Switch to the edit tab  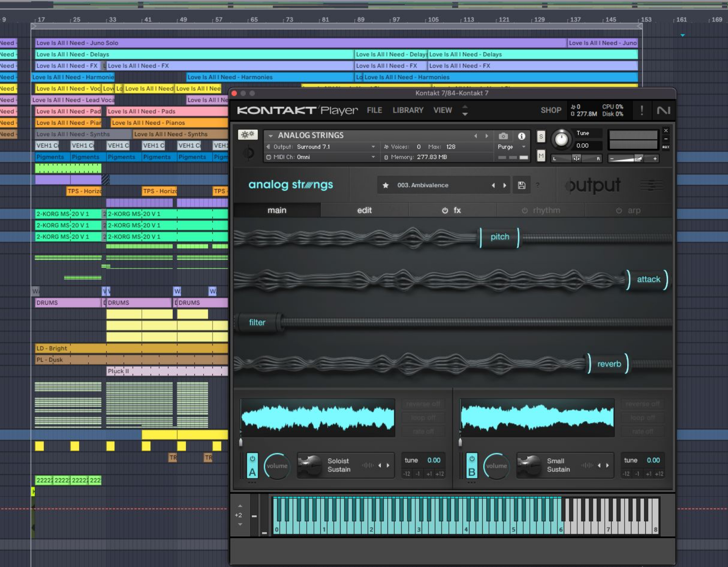pyautogui.click(x=365, y=210)
